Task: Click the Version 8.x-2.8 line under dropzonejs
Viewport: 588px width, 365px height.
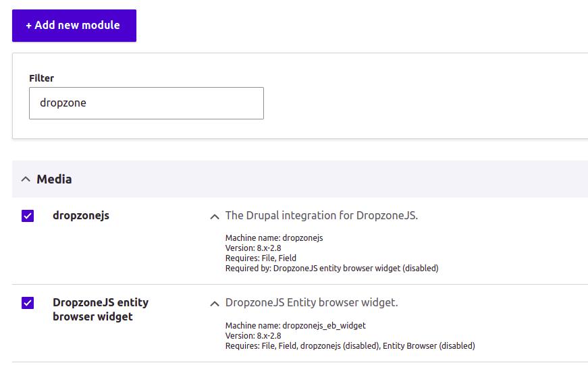Action: [252, 248]
